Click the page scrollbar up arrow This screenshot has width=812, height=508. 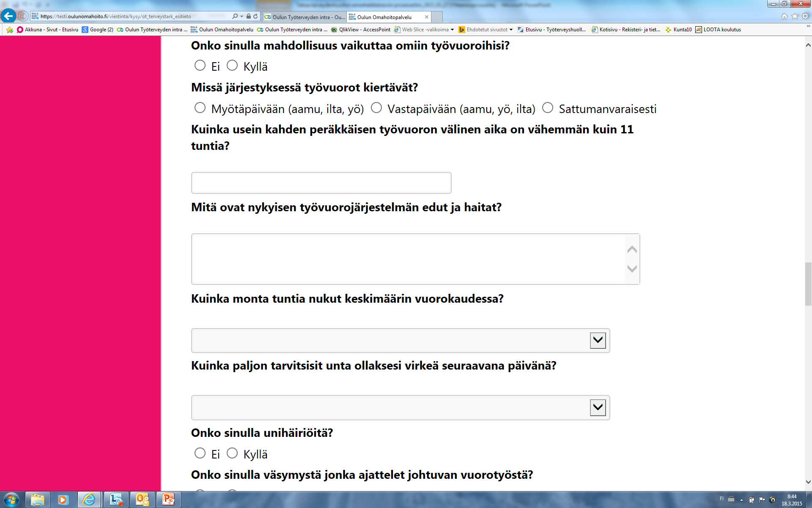[808, 44]
